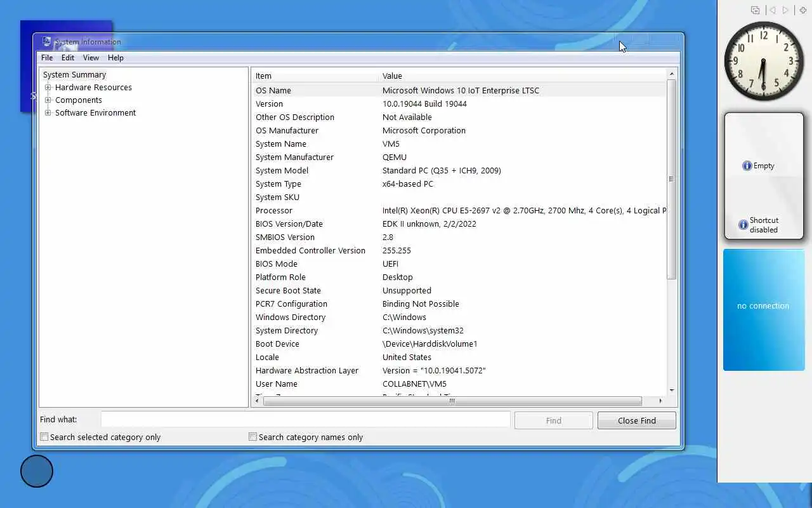
Task: Click the vertical scrollbar thumb
Action: (671, 179)
